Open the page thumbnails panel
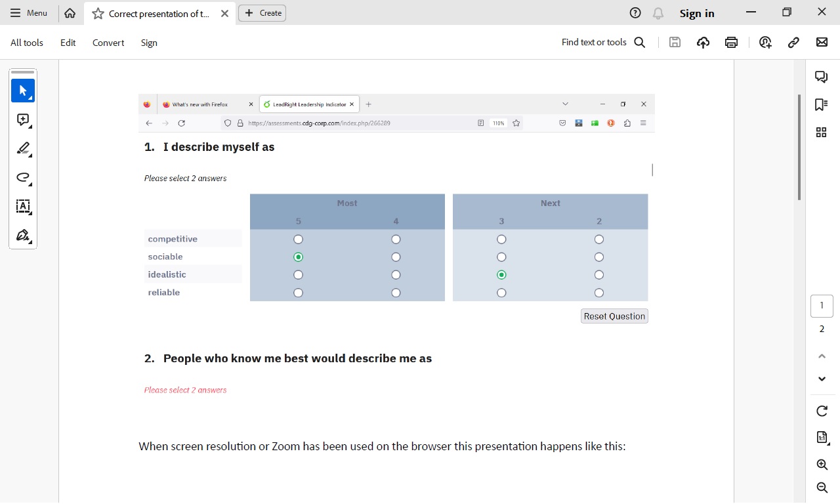Image resolution: width=840 pixels, height=504 pixels. click(x=821, y=133)
